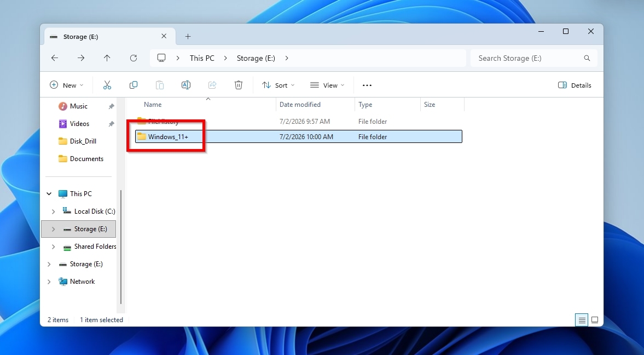Go up one folder level
The image size is (644, 355).
pyautogui.click(x=107, y=58)
